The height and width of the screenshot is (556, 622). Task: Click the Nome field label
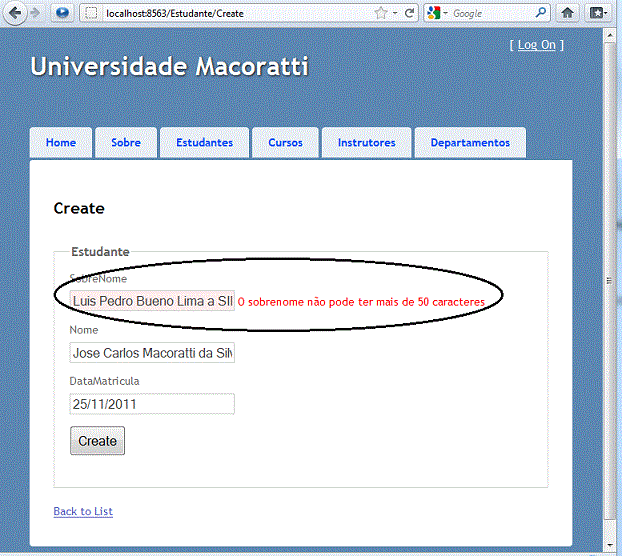click(x=84, y=330)
